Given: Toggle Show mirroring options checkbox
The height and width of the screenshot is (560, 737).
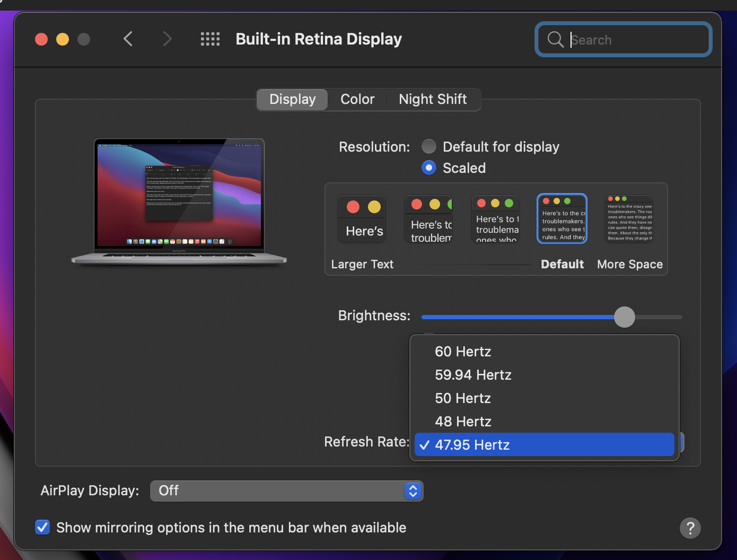Looking at the screenshot, I should click(x=42, y=527).
